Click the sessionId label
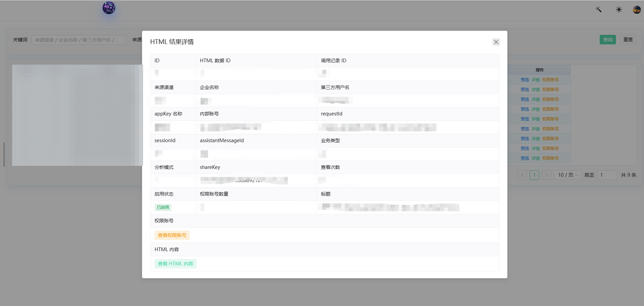Screen dimensions: 644x306 point(165,140)
